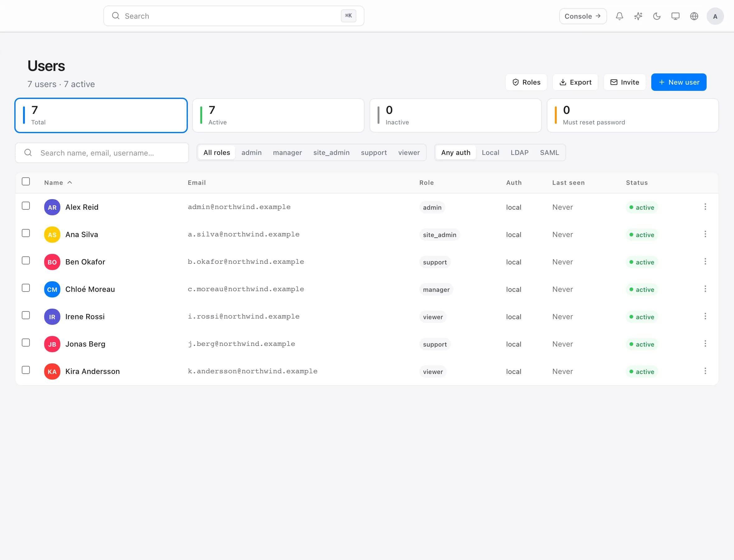Screen dimensions: 734x560
Task: Filter users by support role
Action: pyautogui.click(x=374, y=152)
